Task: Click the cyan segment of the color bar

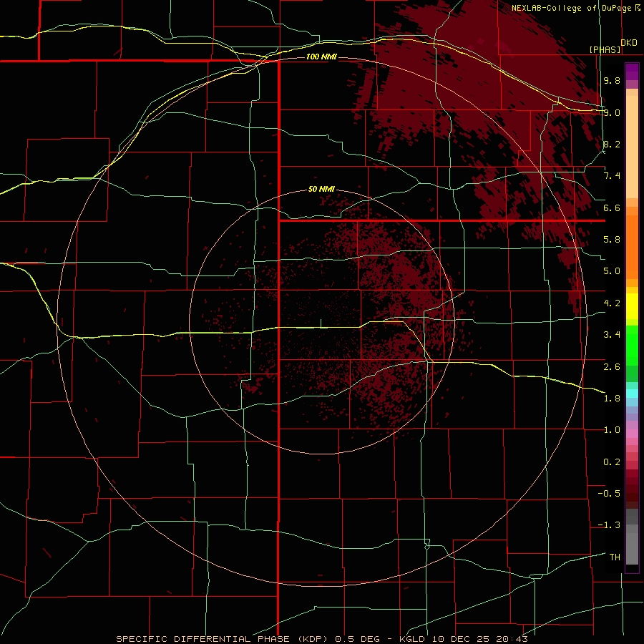Action: tap(632, 393)
